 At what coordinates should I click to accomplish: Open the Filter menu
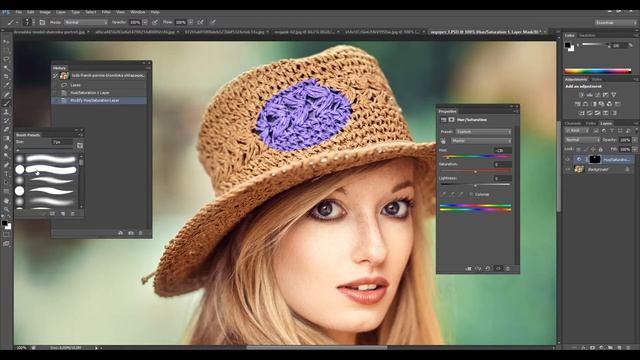(x=106, y=12)
